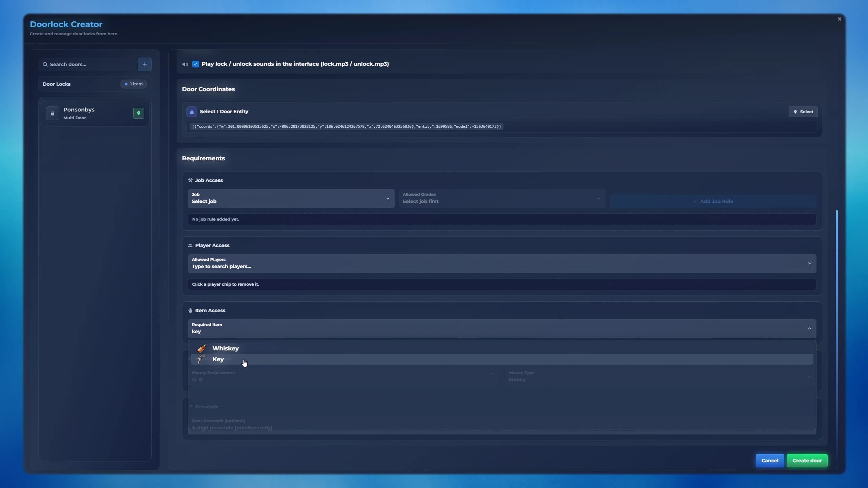Image resolution: width=868 pixels, height=488 pixels.
Task: Collapse the Required Item dropdown chevron
Action: point(809,328)
